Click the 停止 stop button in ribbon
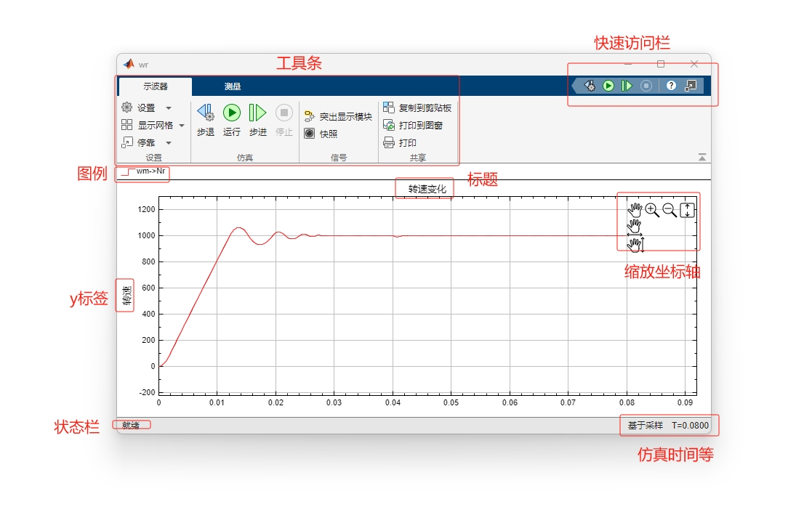Image resolution: width=812 pixels, height=507 pixels. pyautogui.click(x=284, y=120)
